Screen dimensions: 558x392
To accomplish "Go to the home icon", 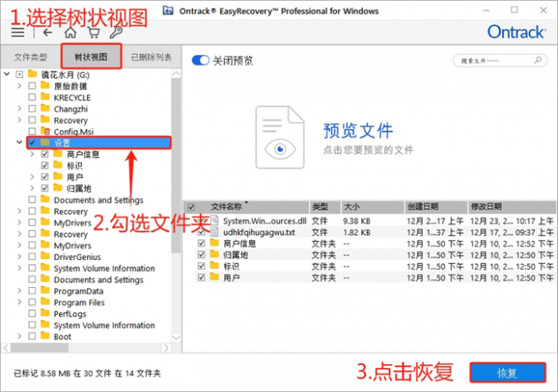I will tap(71, 33).
